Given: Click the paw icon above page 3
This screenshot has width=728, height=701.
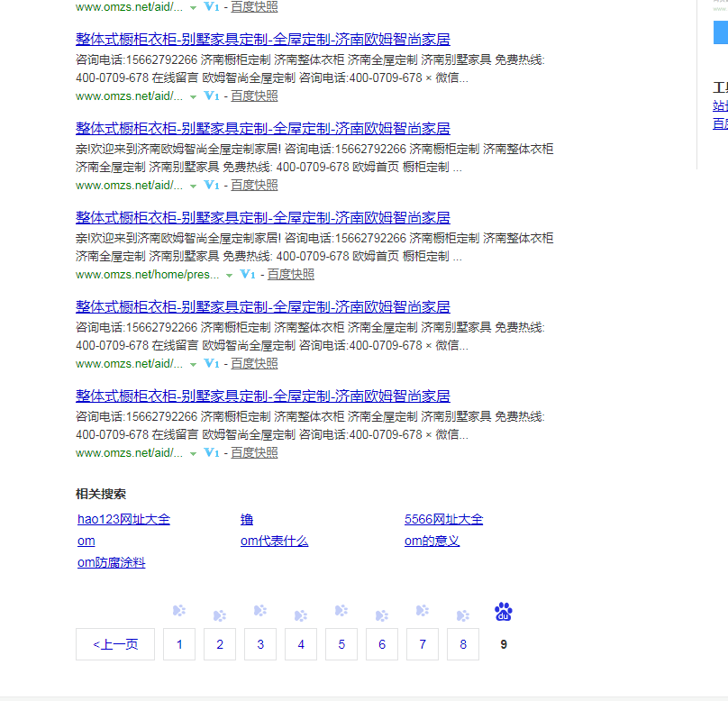Looking at the screenshot, I should click(260, 611).
